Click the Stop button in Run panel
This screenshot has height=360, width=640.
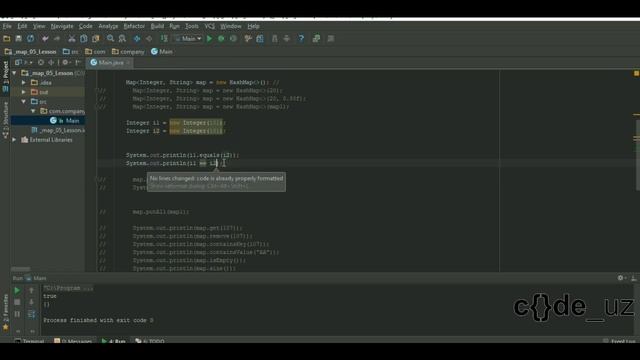tap(17, 302)
